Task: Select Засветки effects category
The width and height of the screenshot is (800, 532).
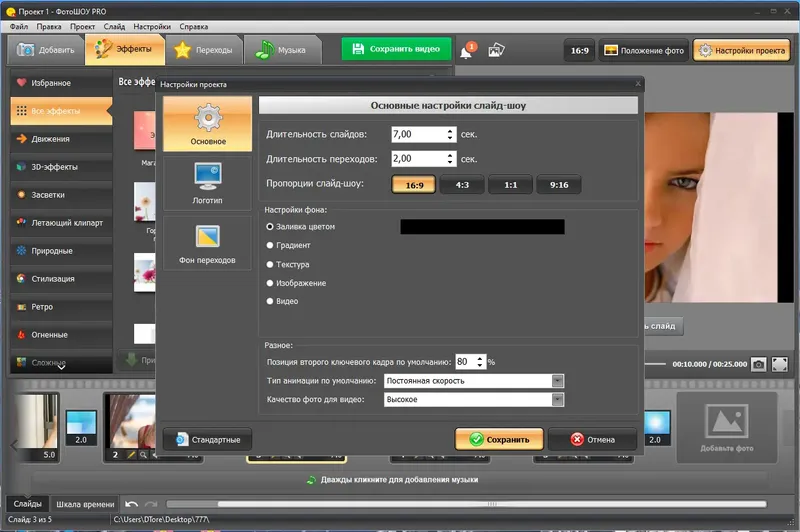Action: click(x=61, y=195)
